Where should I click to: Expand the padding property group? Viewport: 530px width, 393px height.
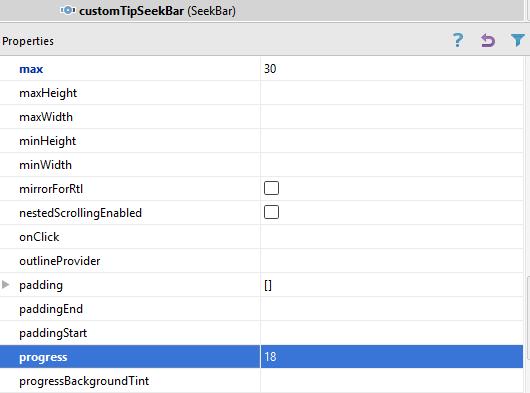coord(5,285)
